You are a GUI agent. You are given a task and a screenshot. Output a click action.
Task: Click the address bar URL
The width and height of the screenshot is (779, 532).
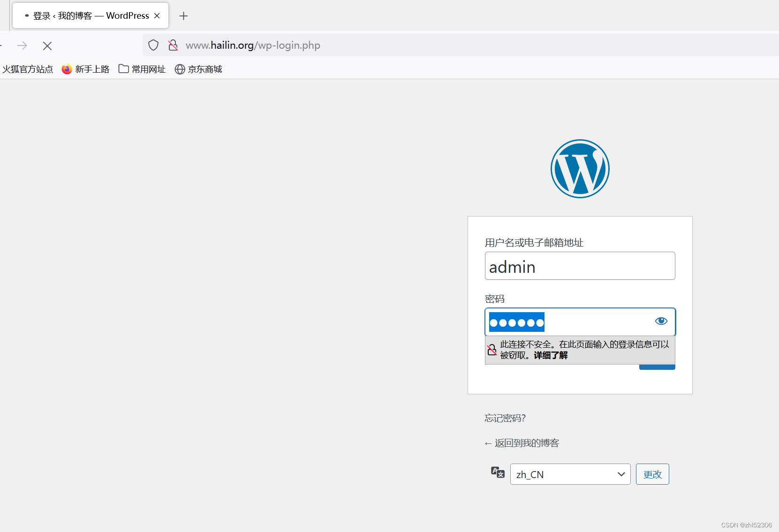(253, 45)
